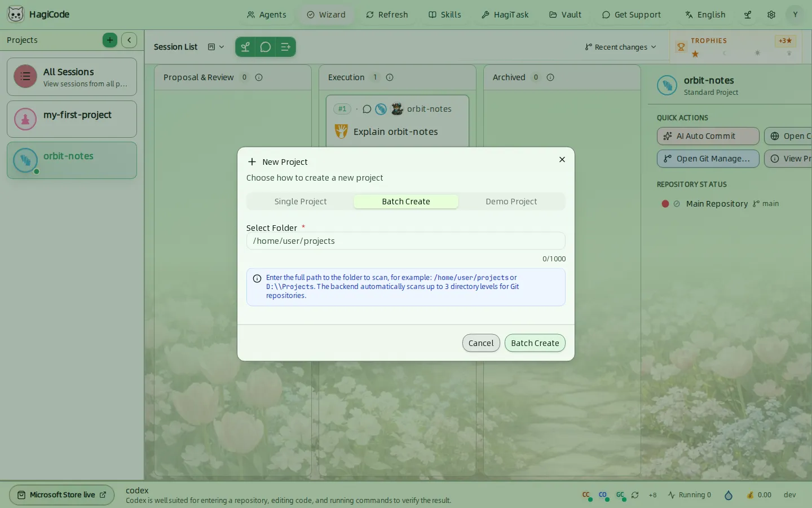Screen dimensions: 812x508
Task: Add a new project with the plus icon
Action: [110, 40]
